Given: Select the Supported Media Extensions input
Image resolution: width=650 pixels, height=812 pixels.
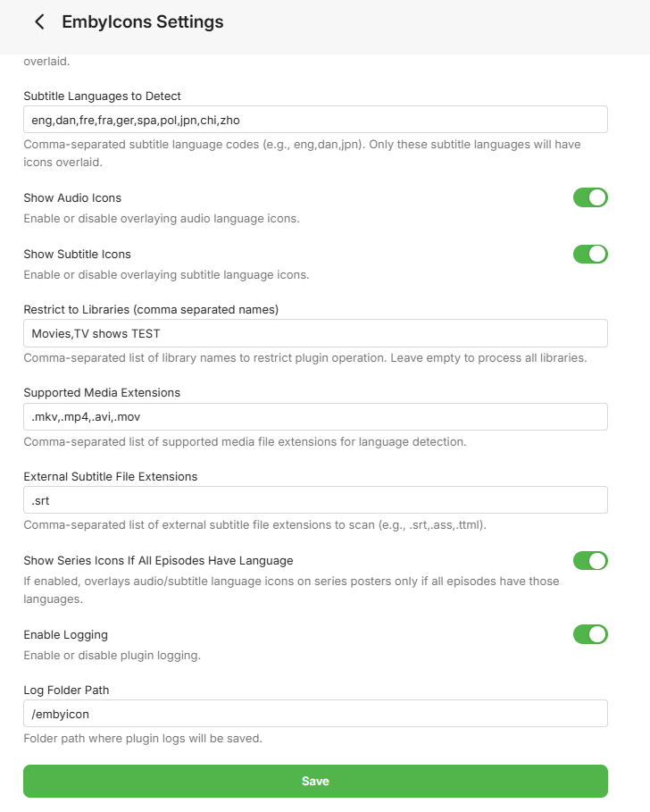Looking at the screenshot, I should pyautogui.click(x=315, y=416).
